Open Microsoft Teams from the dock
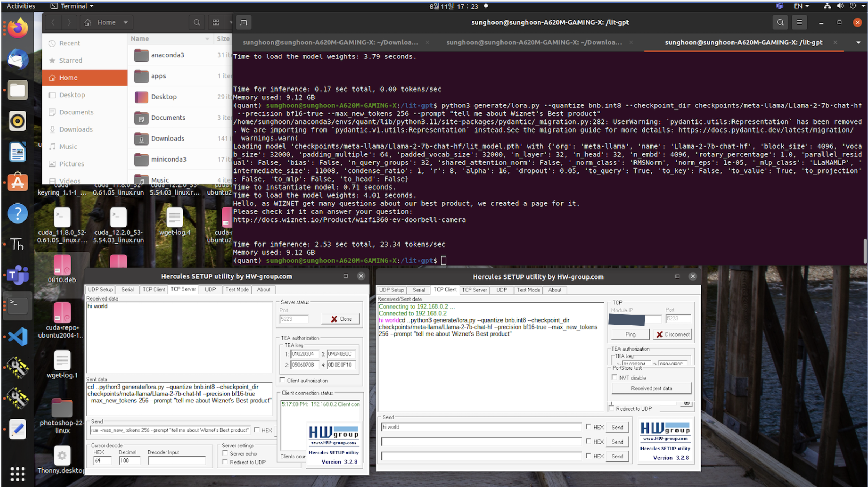The width and height of the screenshot is (868, 487). pos(17,275)
